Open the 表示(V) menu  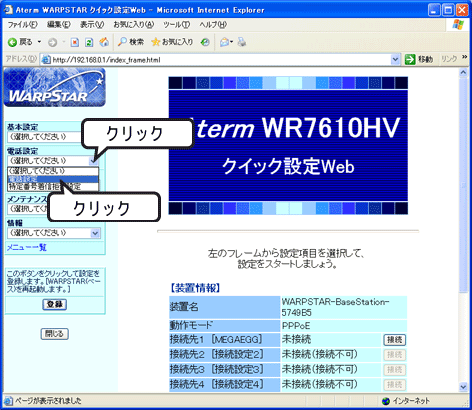(x=92, y=25)
